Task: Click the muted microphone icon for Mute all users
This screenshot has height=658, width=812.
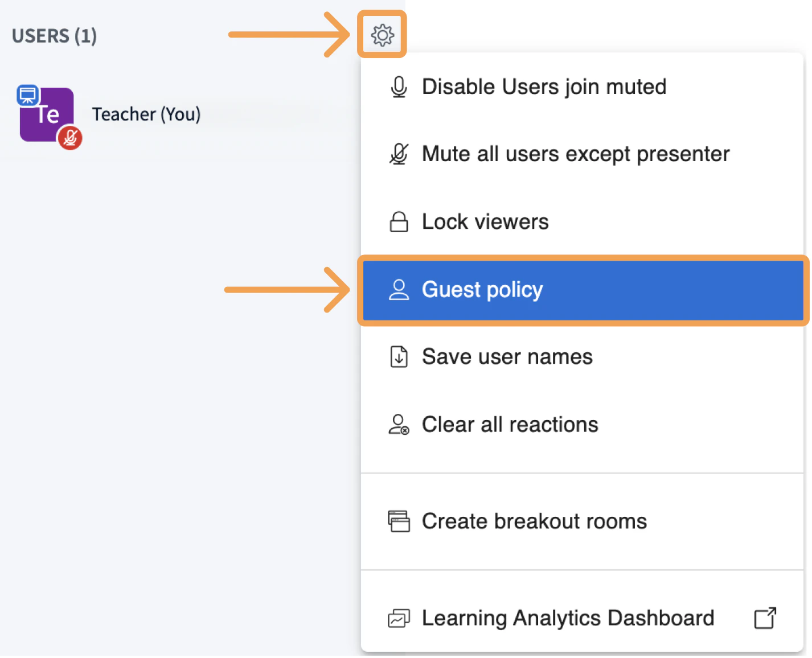Action: tap(399, 154)
